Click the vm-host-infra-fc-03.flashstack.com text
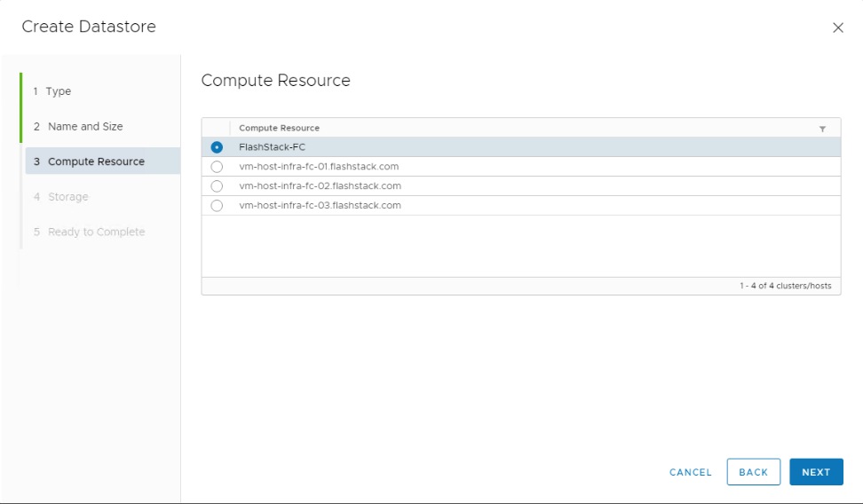Viewport: 863px width, 504px height. pos(320,205)
